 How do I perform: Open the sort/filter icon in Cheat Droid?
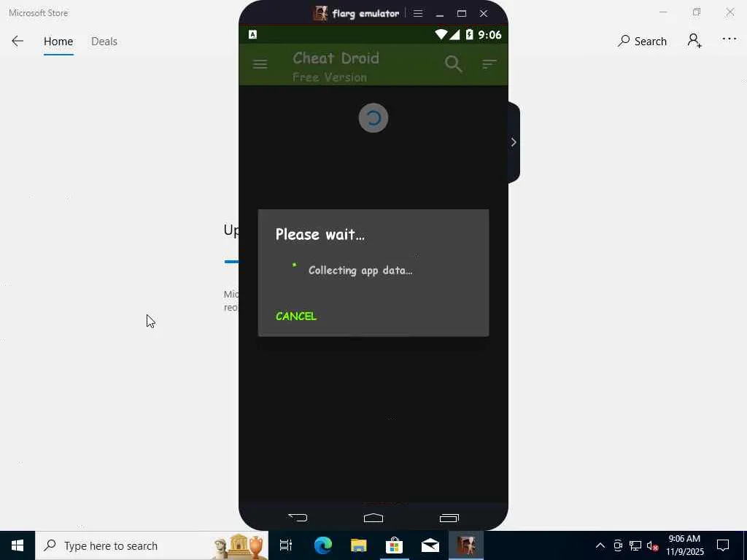click(x=489, y=64)
